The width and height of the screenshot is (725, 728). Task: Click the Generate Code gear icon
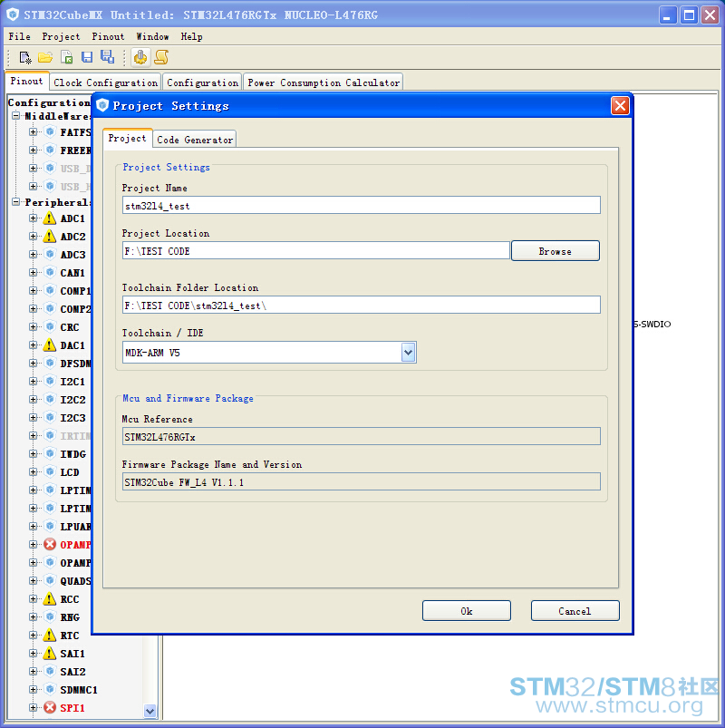(140, 57)
